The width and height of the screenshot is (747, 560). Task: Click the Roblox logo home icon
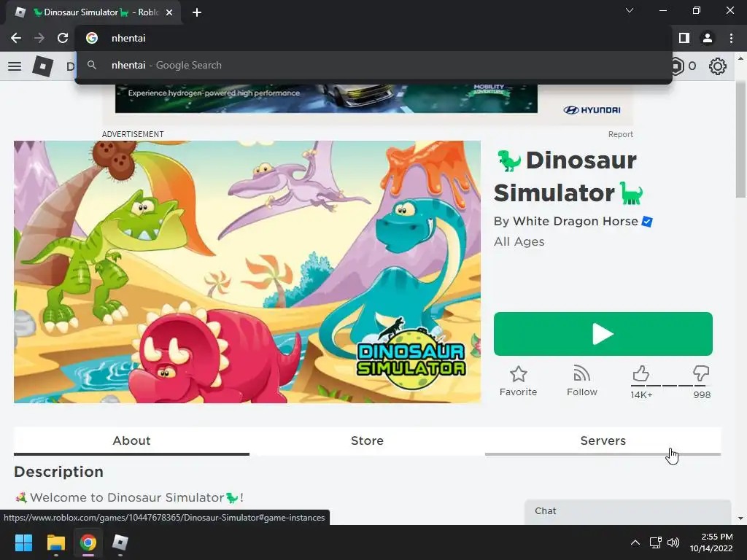[42, 66]
